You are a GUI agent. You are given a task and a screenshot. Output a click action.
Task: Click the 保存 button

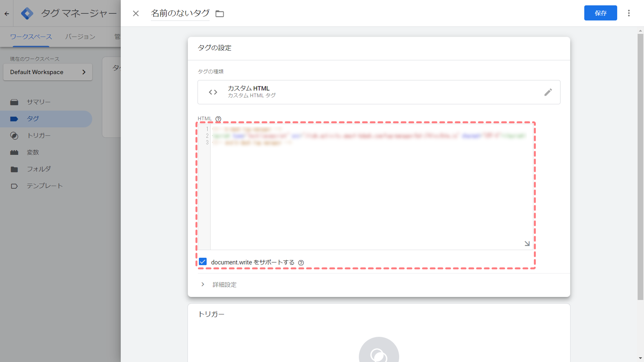[601, 13]
